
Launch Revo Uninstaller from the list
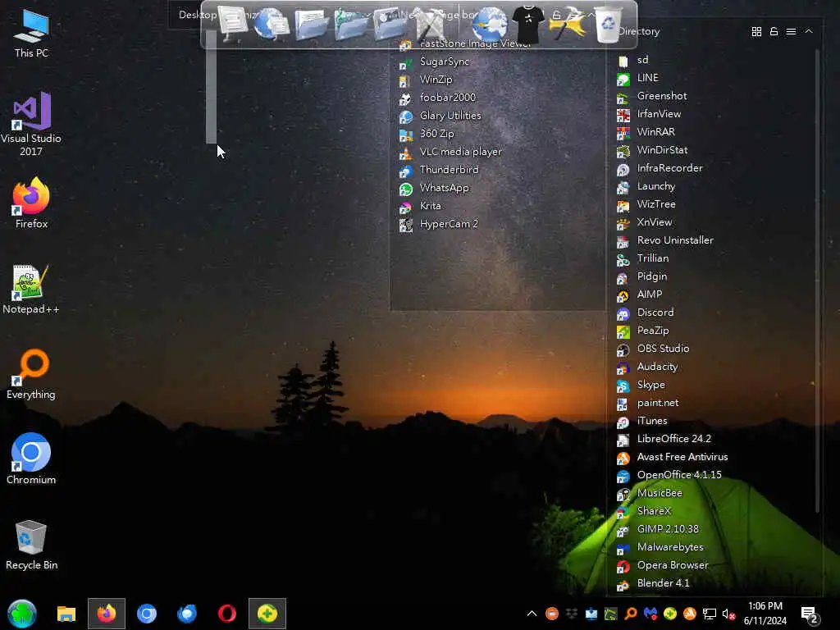coord(664,240)
